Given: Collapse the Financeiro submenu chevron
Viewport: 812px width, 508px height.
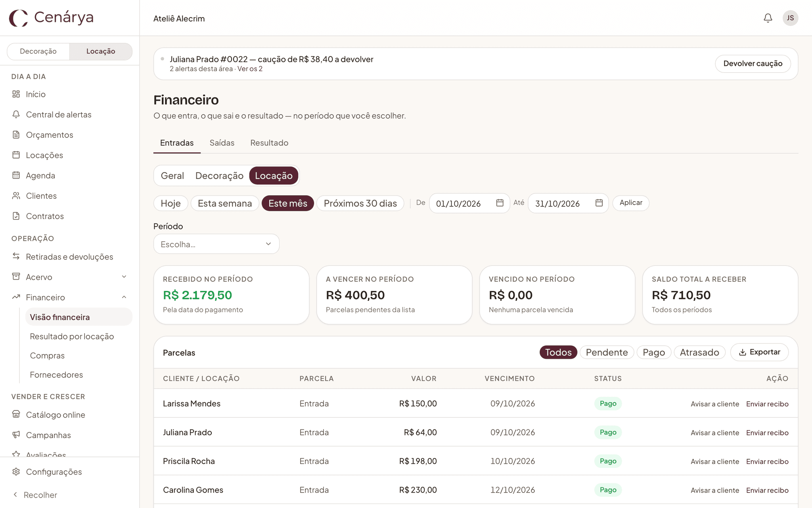Looking at the screenshot, I should coord(124,297).
